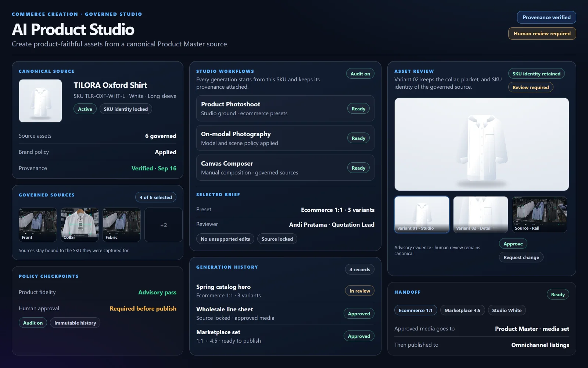588x368 pixels.
Task: Click the Provenance verified badge
Action: click(546, 17)
